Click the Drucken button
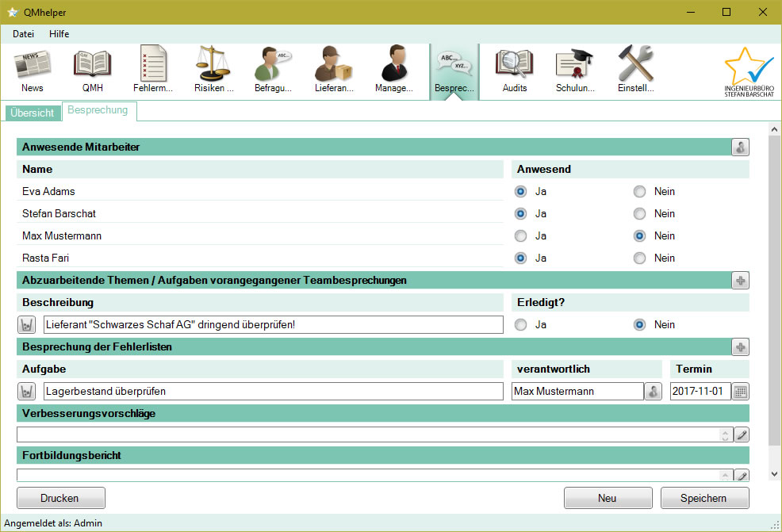 (60, 498)
